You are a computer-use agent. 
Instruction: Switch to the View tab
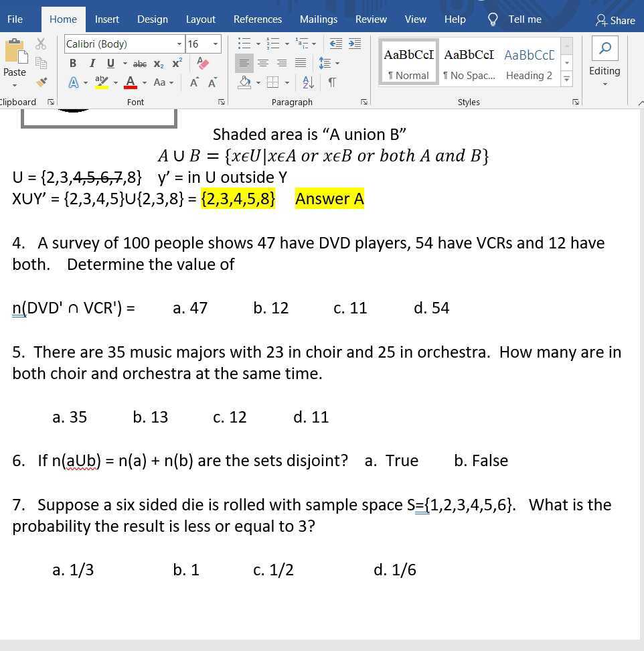point(415,19)
